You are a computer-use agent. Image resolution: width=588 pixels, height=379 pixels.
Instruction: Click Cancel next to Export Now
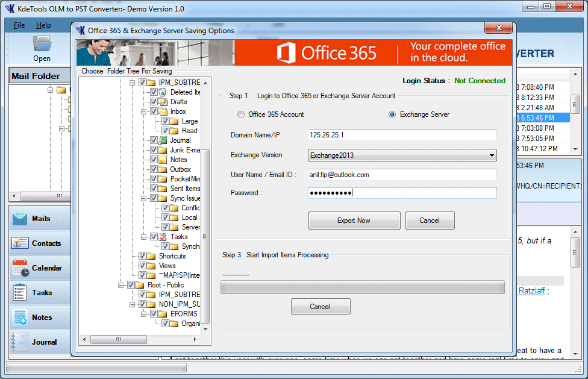[430, 221]
